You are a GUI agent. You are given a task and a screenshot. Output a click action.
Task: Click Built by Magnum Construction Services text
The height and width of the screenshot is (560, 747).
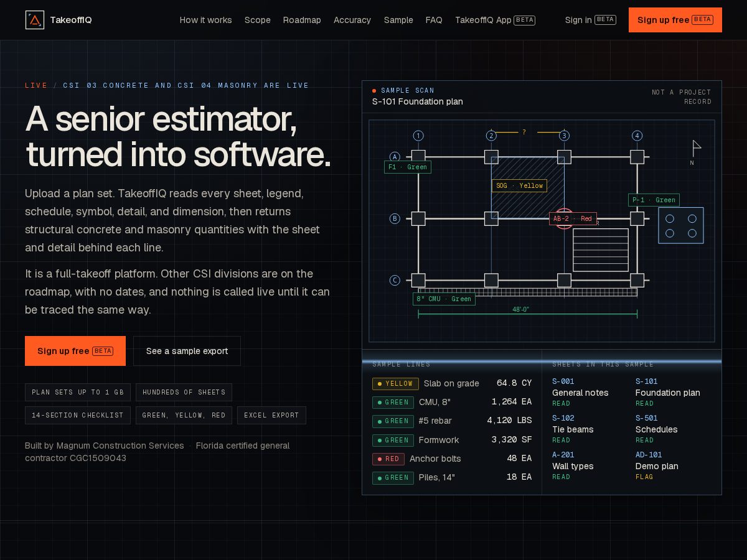pos(105,446)
